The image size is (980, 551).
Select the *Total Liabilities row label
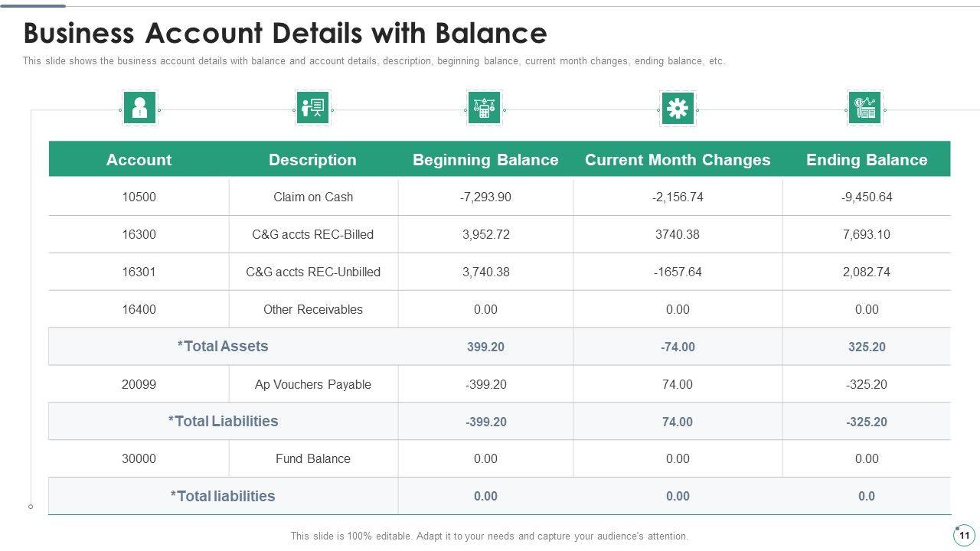223,422
